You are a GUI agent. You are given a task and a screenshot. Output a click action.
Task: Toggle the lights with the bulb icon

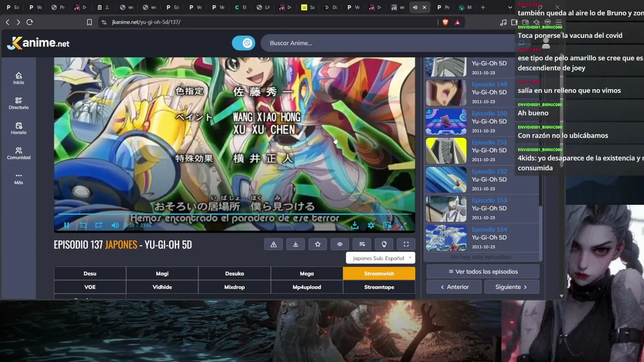[x=384, y=244]
